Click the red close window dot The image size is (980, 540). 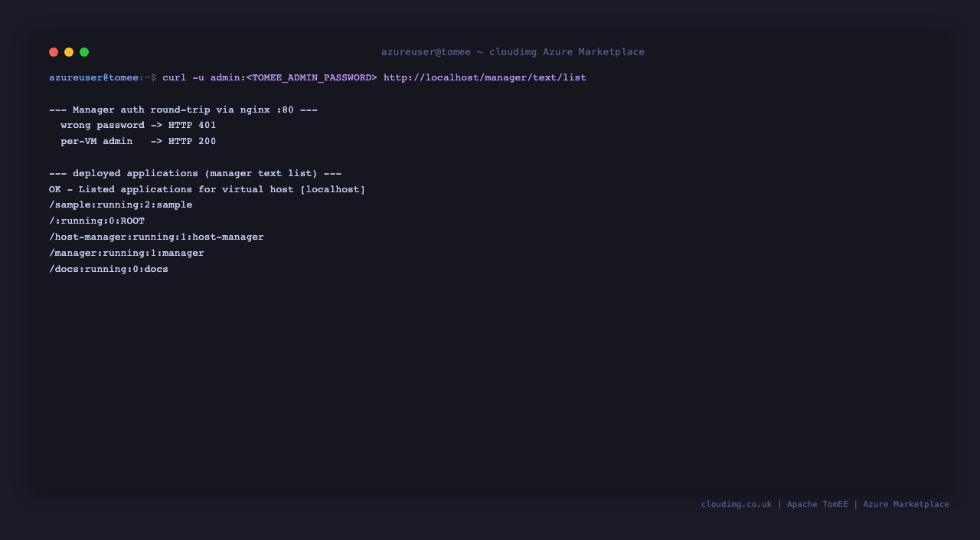click(x=54, y=52)
